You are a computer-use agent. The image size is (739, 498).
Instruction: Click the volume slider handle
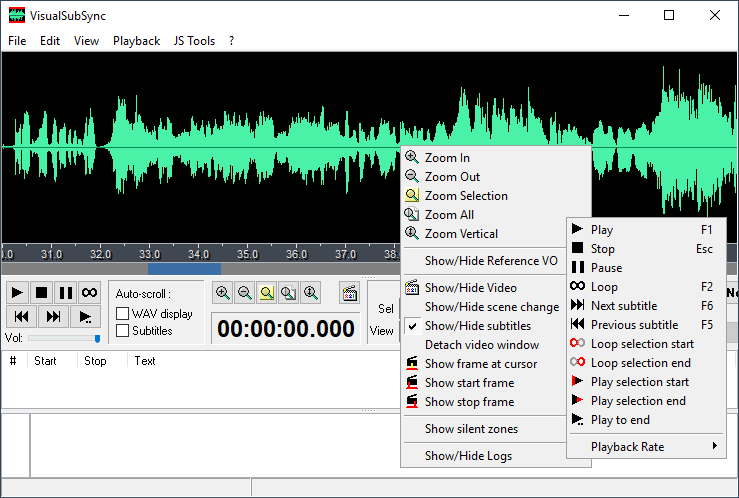pyautogui.click(x=97, y=338)
